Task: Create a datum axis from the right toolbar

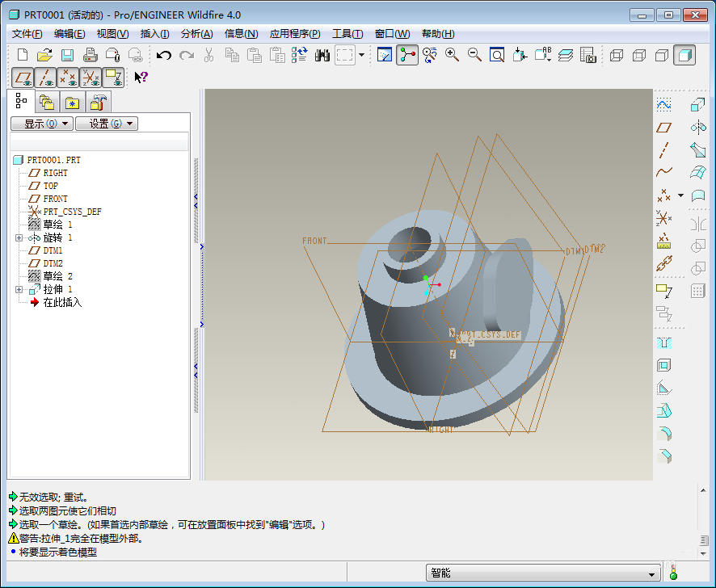Action: (x=664, y=150)
